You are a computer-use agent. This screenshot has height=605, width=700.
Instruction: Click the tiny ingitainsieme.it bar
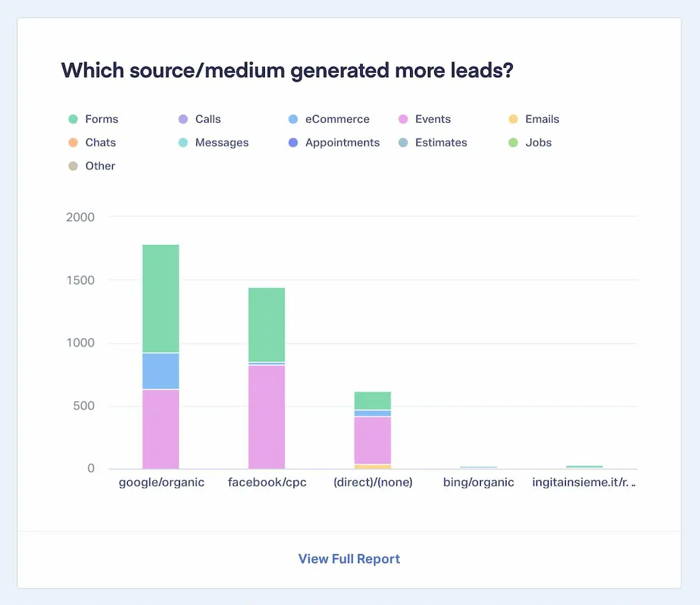pyautogui.click(x=584, y=467)
